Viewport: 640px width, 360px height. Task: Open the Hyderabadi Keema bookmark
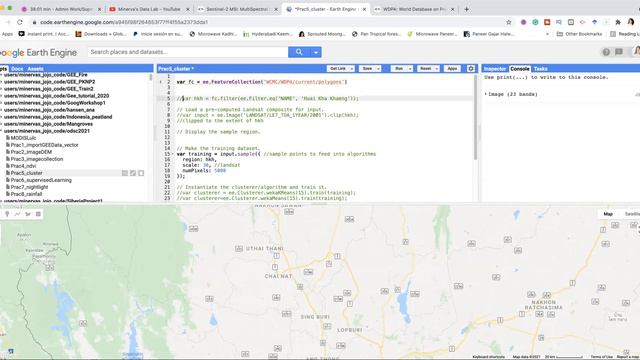[x=268, y=34]
